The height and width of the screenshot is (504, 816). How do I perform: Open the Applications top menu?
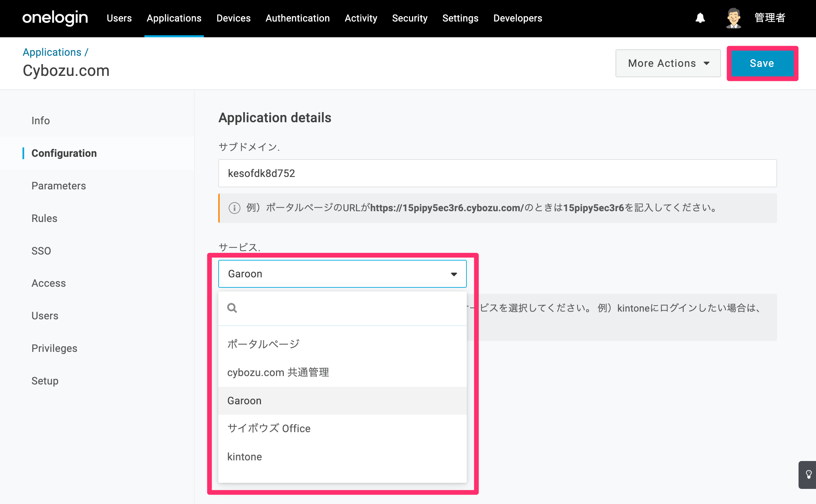[x=174, y=18]
